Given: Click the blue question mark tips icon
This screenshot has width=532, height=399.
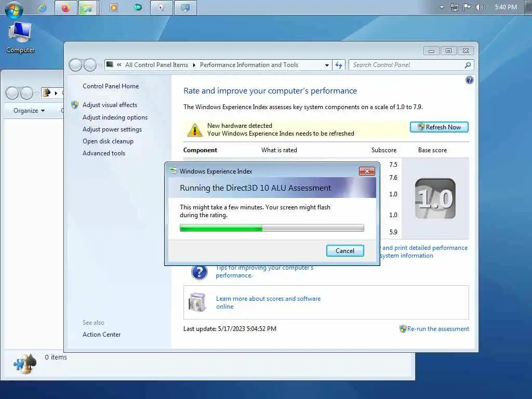Looking at the screenshot, I should coord(199,272).
